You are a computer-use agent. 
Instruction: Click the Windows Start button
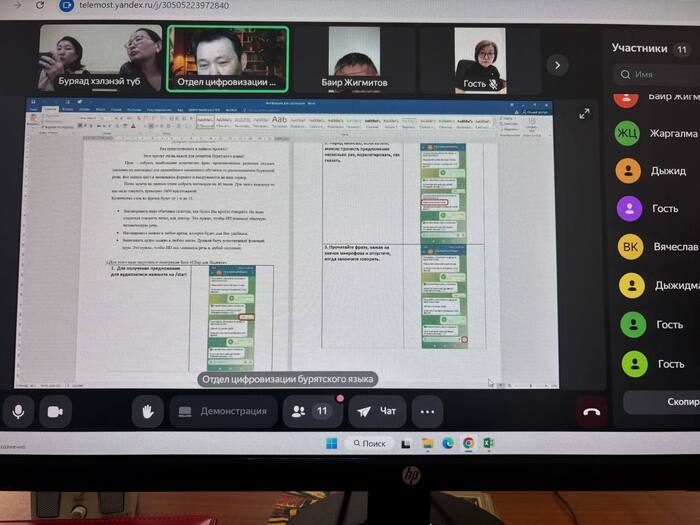331,443
